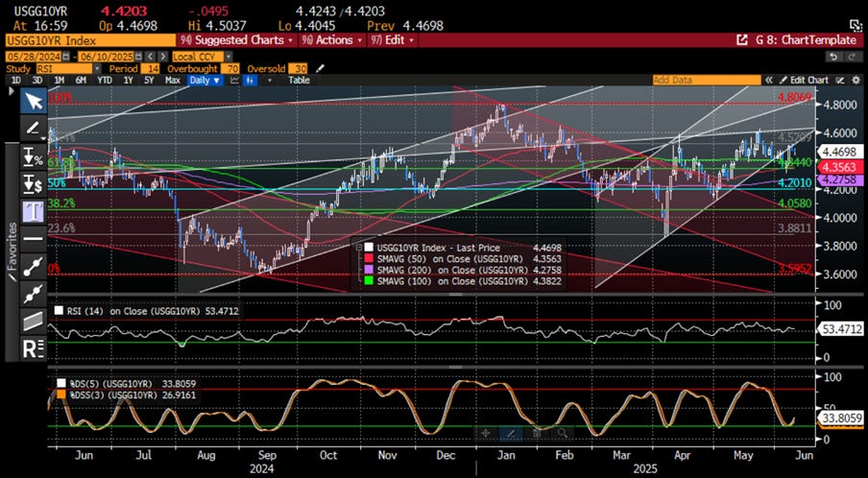Open the G 8: ChartTemplate link
This screenshot has height=478, width=868.
(804, 40)
